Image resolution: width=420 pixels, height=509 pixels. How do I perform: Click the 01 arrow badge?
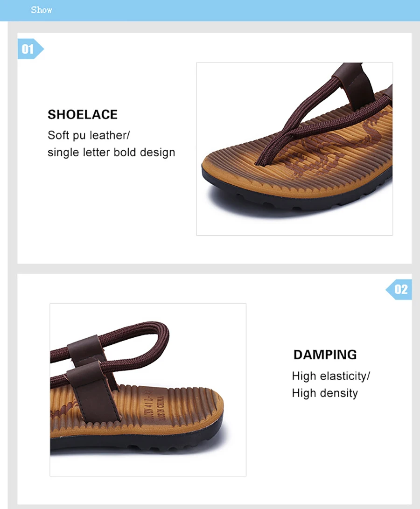tap(30, 49)
